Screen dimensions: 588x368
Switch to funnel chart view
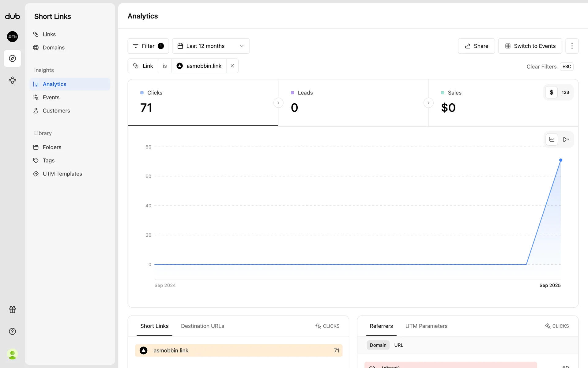coord(566,140)
